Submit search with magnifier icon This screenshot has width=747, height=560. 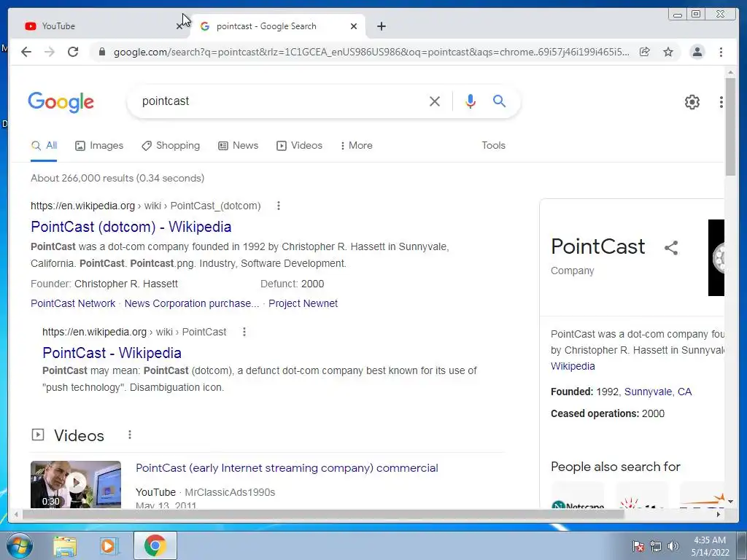coord(499,101)
